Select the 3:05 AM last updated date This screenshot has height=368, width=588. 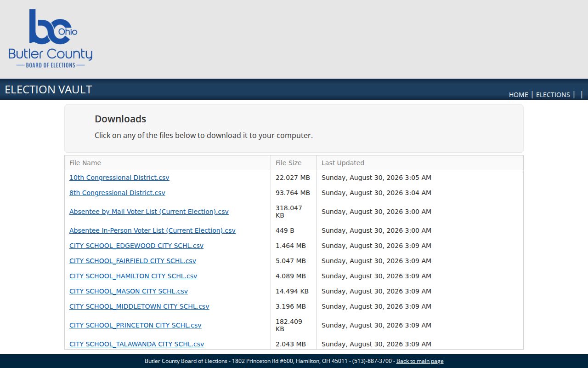click(376, 178)
